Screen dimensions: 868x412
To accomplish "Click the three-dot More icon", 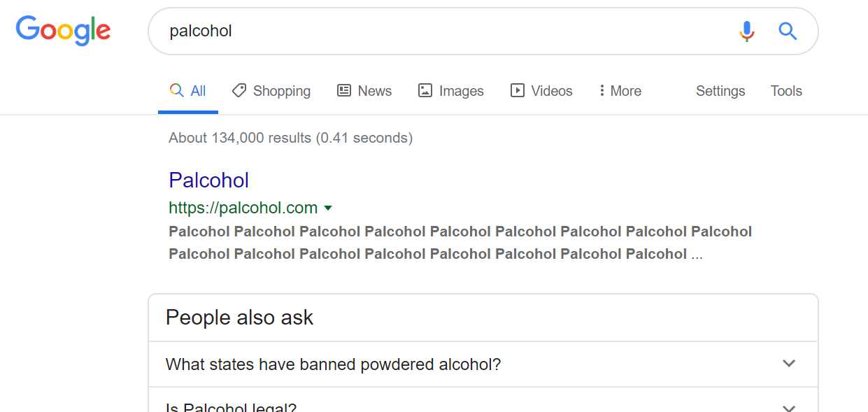I will (602, 90).
